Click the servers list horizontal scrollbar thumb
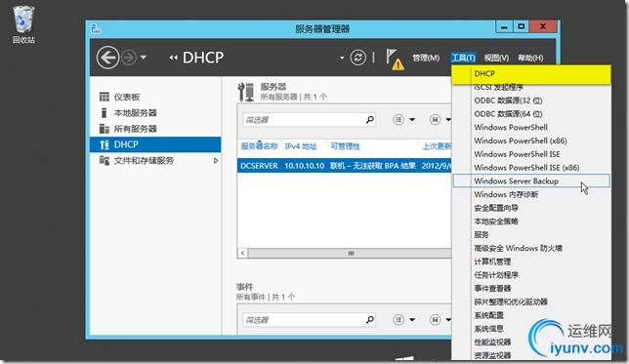 point(351,253)
